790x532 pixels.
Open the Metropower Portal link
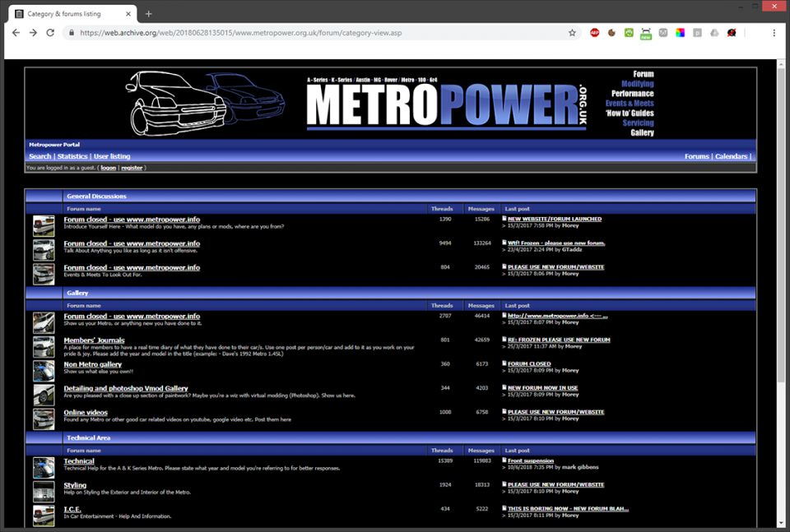(54, 145)
